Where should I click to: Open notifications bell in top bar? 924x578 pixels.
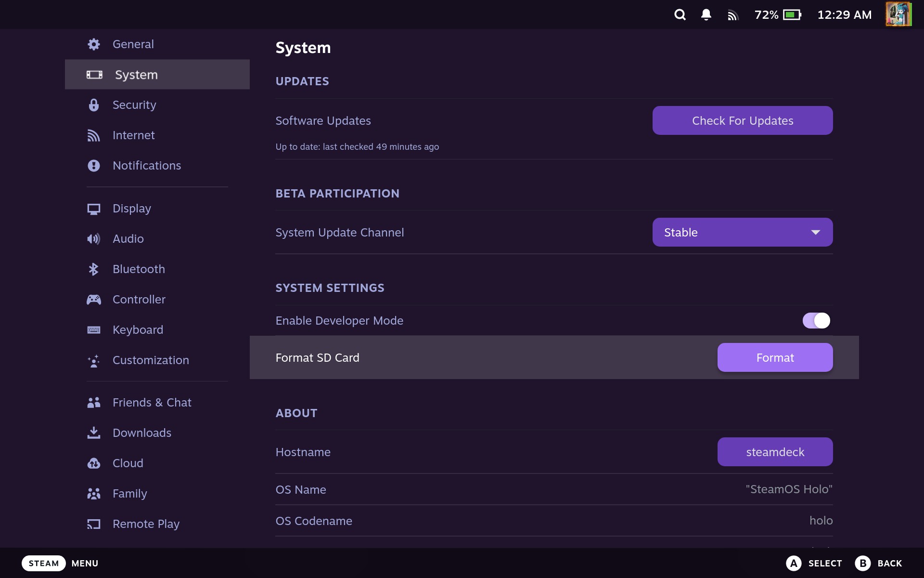coord(706,15)
